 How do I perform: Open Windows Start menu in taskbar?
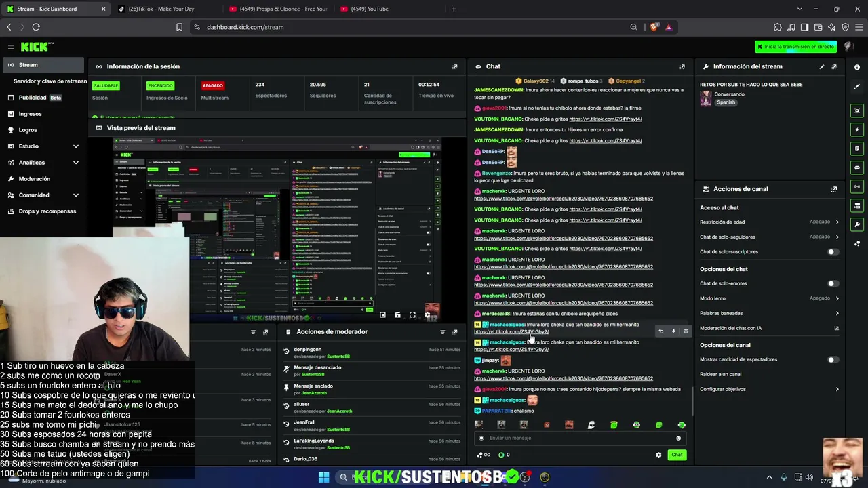pyautogui.click(x=323, y=477)
